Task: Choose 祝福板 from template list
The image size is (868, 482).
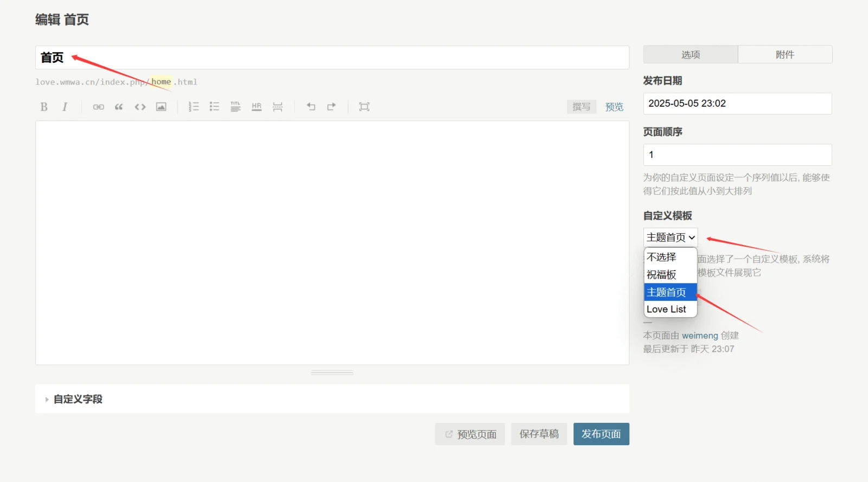Action: (671, 275)
